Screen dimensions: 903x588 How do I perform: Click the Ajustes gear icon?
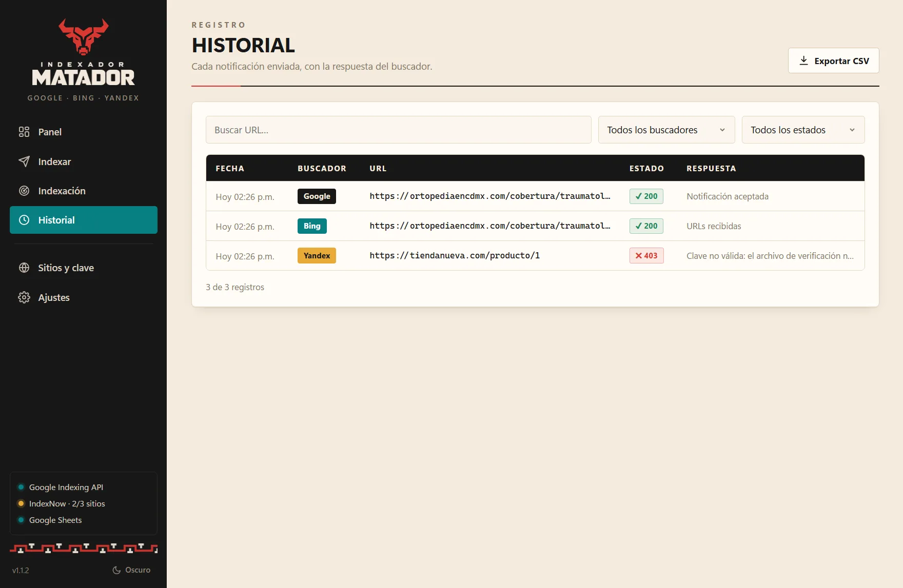[24, 297]
